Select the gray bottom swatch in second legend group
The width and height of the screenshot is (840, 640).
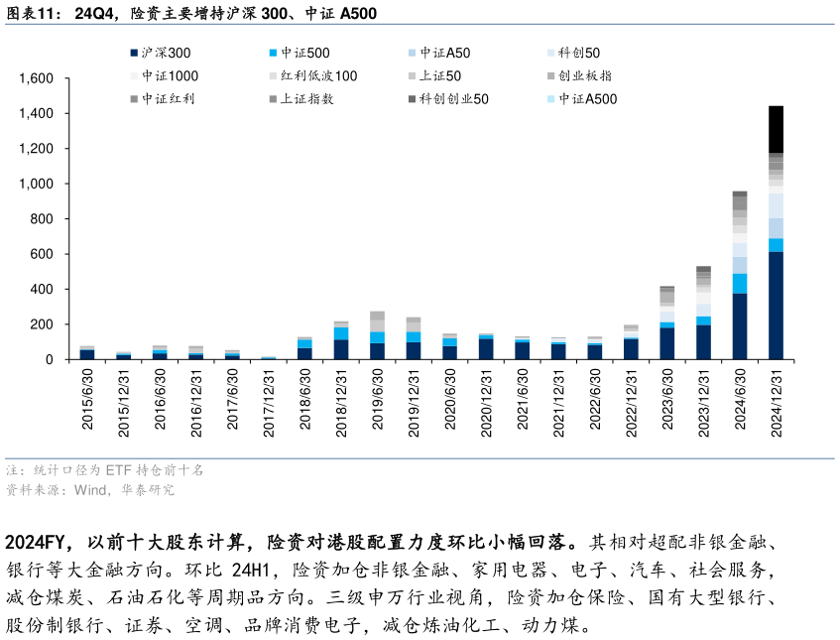(x=272, y=98)
